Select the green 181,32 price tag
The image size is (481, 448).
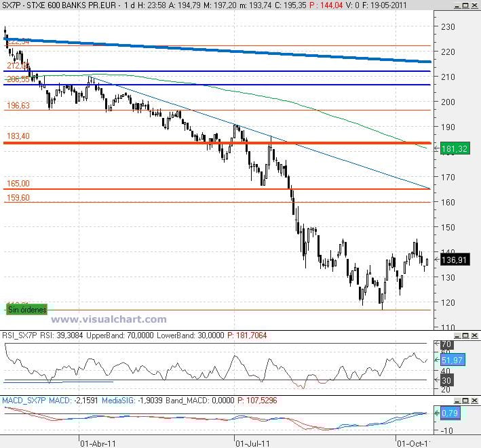(455, 149)
